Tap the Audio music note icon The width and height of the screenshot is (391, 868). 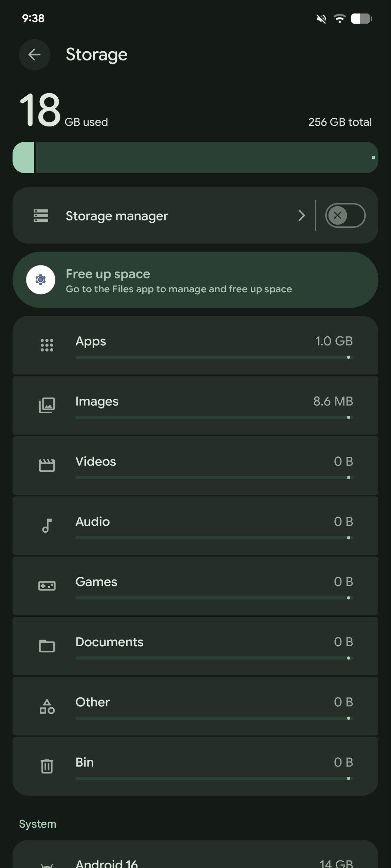click(47, 526)
